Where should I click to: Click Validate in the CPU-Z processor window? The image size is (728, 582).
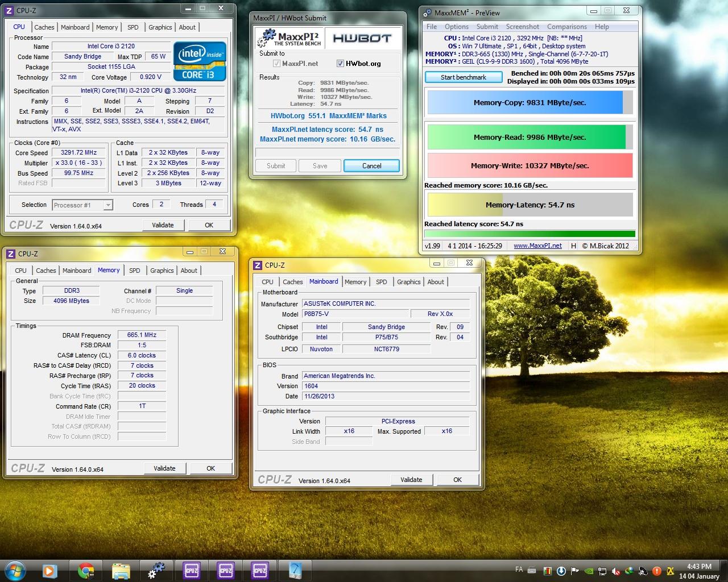[163, 225]
